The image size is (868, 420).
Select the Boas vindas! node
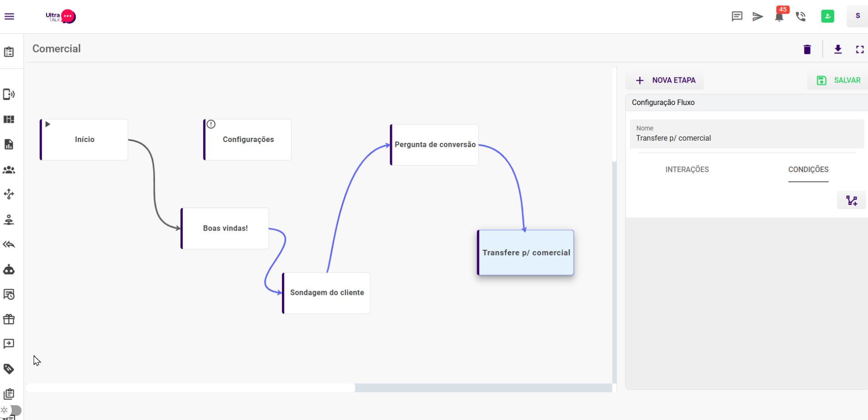click(x=225, y=228)
